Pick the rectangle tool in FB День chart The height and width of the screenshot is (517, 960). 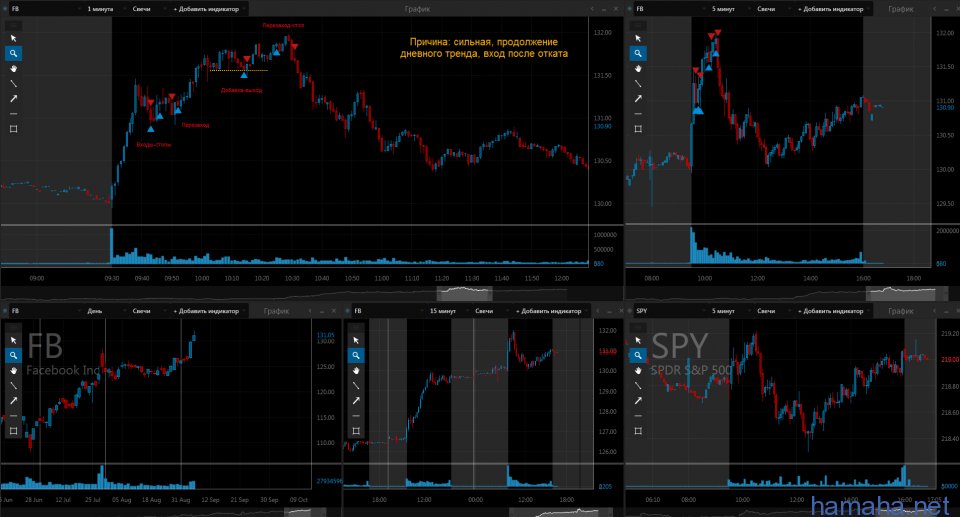(13, 431)
